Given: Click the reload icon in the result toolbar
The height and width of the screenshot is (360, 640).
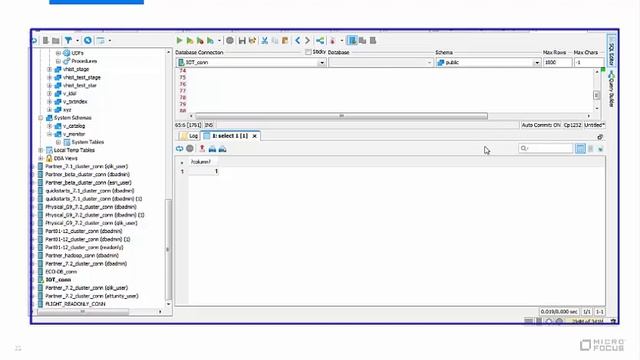Looking at the screenshot, I should (x=180, y=149).
